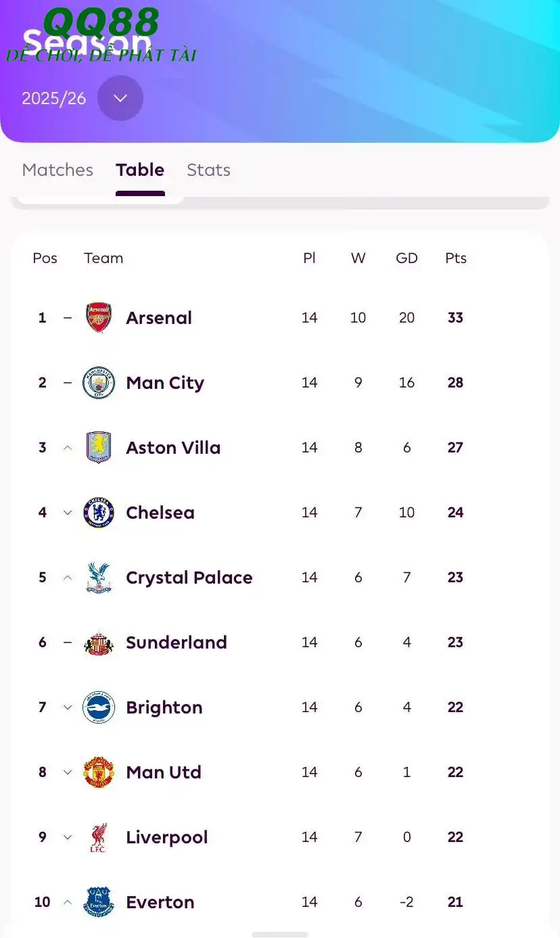Open the Liverpool team name link

pyautogui.click(x=166, y=837)
